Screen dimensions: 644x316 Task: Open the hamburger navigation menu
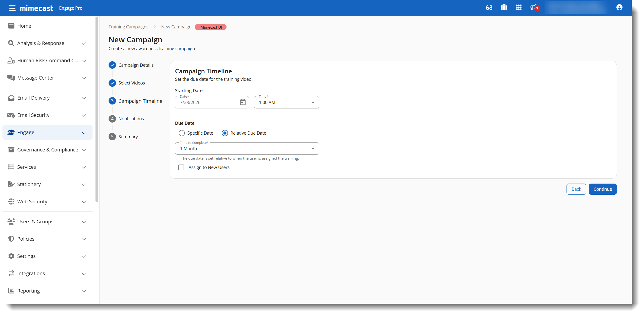pyautogui.click(x=12, y=8)
